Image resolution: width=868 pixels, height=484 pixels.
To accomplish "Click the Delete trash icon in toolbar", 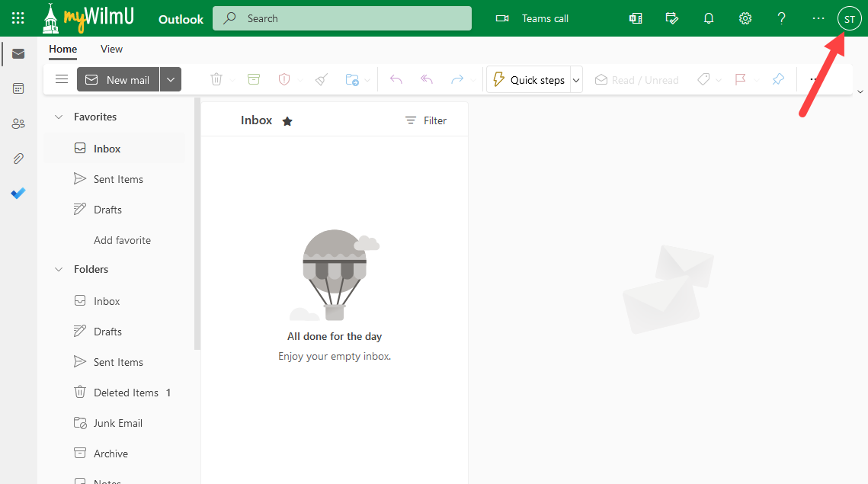I will tap(216, 79).
